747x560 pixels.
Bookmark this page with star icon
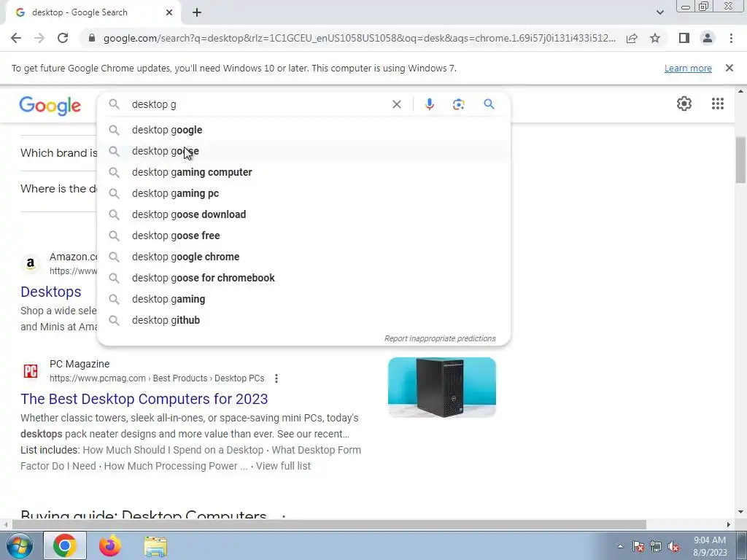coord(655,38)
